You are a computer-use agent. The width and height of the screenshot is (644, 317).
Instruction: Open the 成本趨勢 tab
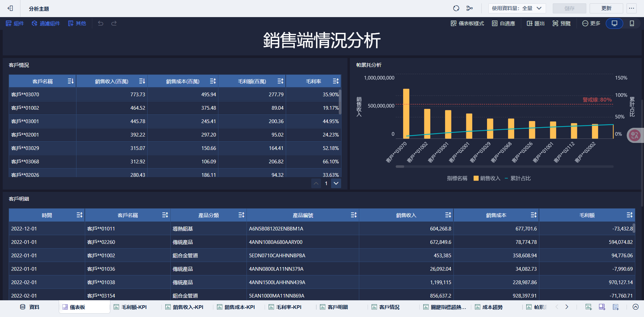(489, 307)
